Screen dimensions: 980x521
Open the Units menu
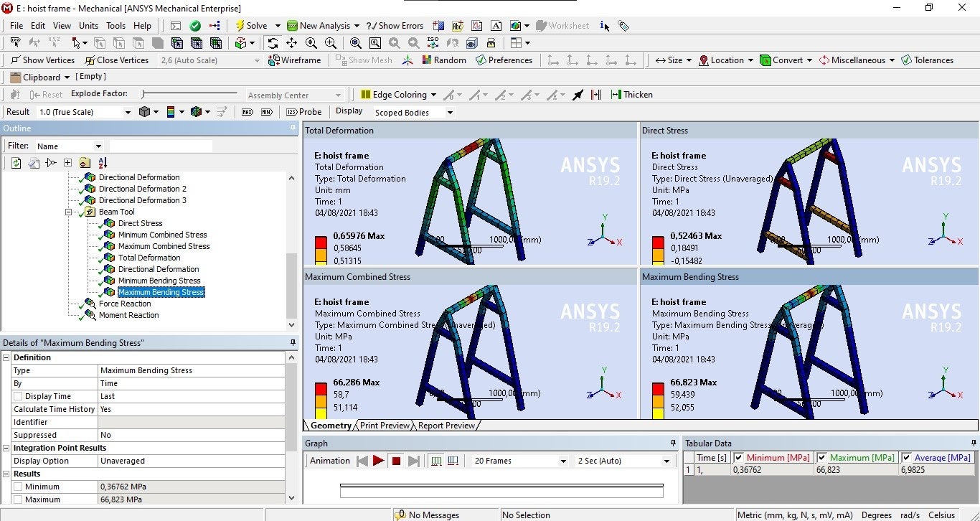click(89, 26)
